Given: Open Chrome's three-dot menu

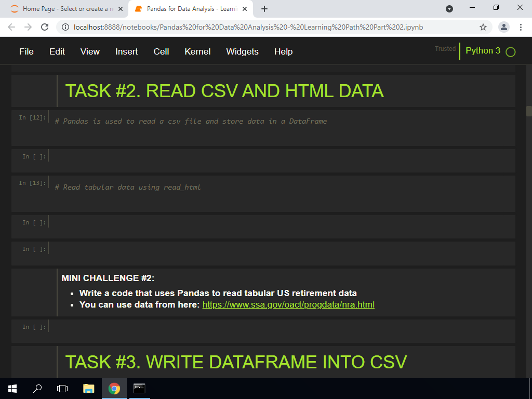Looking at the screenshot, I should pos(521,27).
